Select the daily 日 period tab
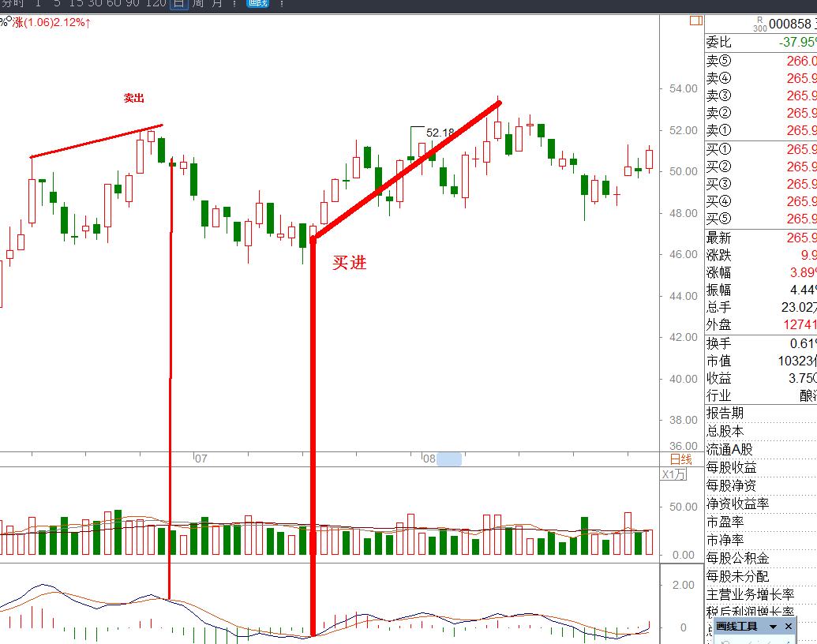817x644 pixels. pos(178,4)
